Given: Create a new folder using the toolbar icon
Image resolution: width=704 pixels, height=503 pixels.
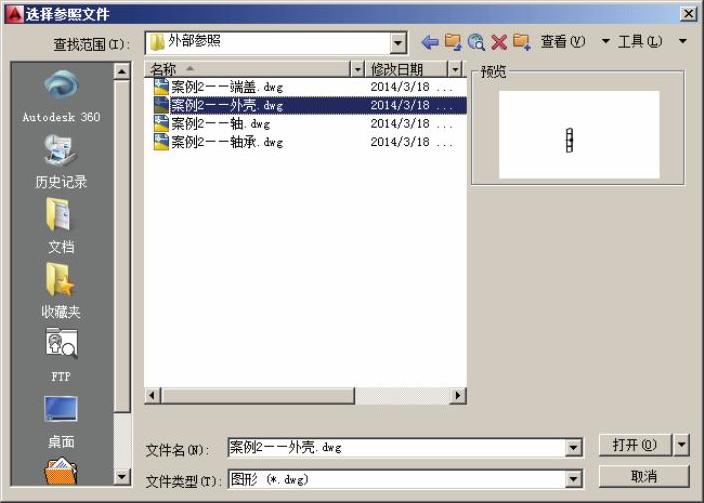Looking at the screenshot, I should pyautogui.click(x=521, y=42).
